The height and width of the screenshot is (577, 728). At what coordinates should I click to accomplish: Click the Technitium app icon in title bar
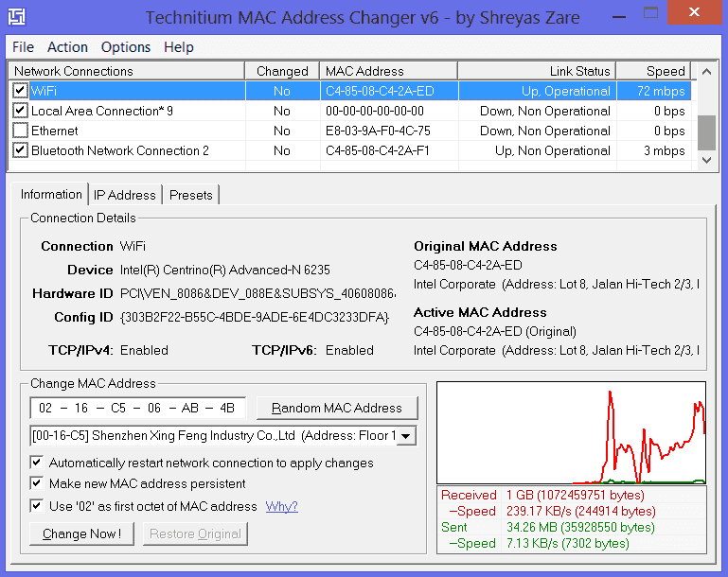click(17, 17)
